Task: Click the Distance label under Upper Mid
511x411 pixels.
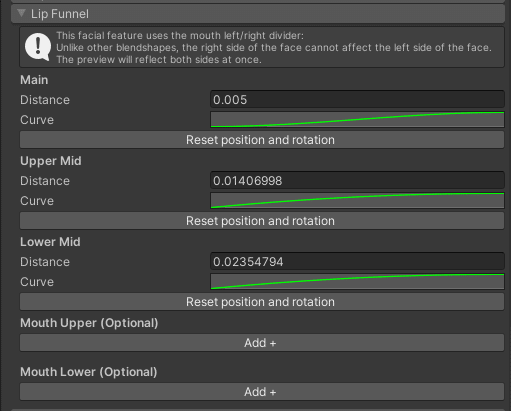Action: click(45, 181)
